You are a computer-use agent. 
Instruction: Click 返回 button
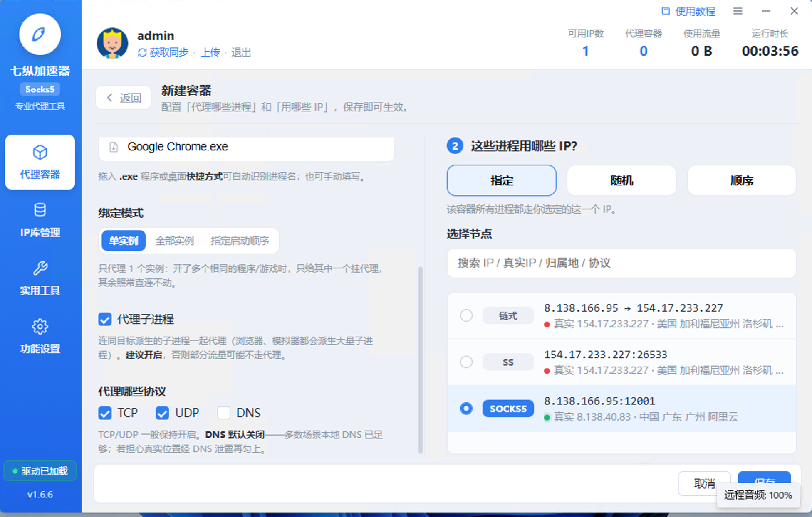click(123, 98)
